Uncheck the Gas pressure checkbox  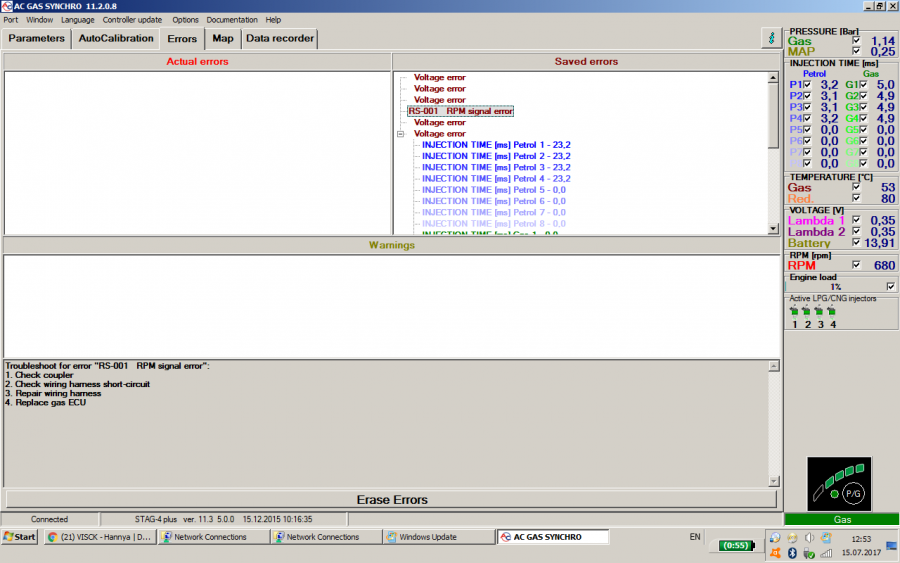(856, 41)
